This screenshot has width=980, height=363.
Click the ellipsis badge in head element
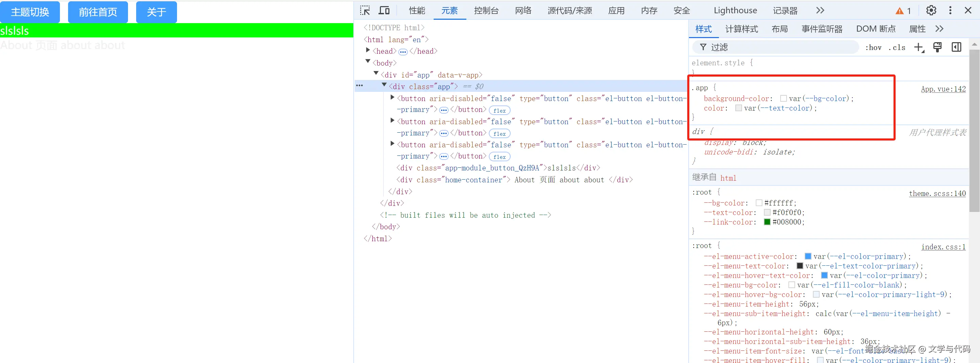403,52
